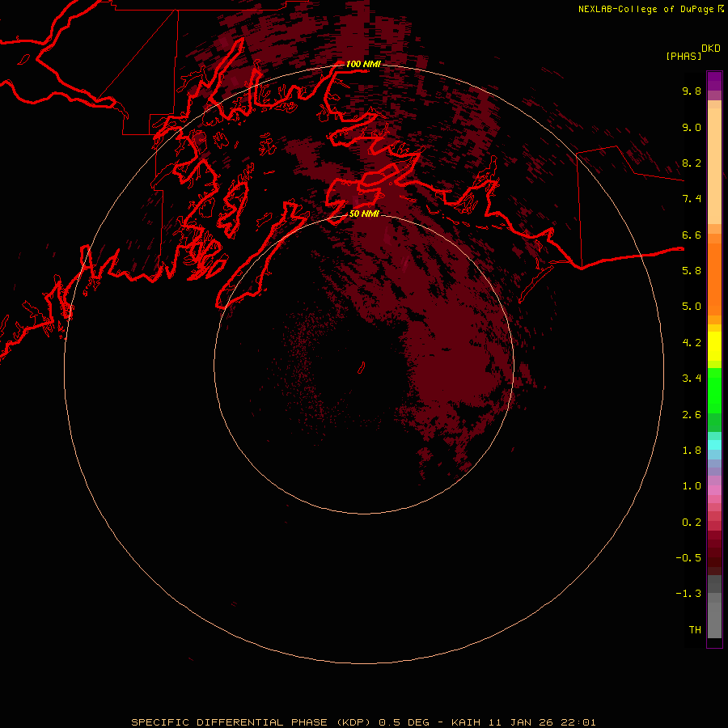Click the 1.0 value on color scale
Image resolution: width=728 pixels, height=728 pixels.
tap(692, 486)
